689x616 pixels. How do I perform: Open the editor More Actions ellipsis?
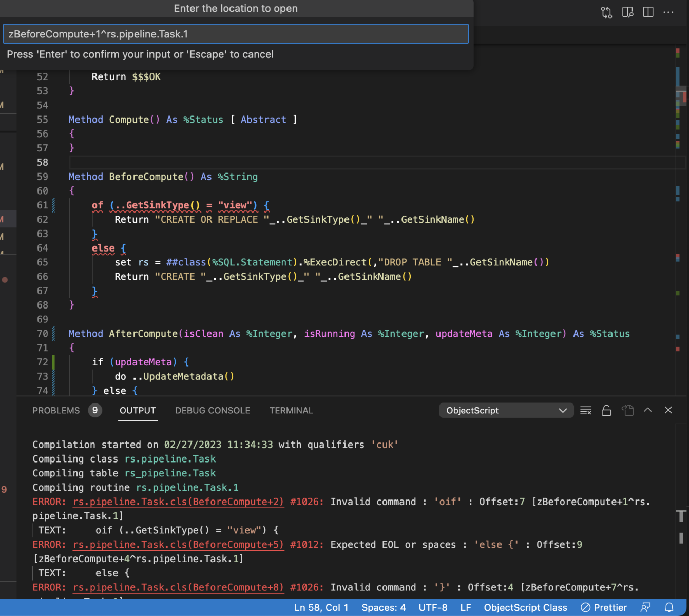(668, 12)
